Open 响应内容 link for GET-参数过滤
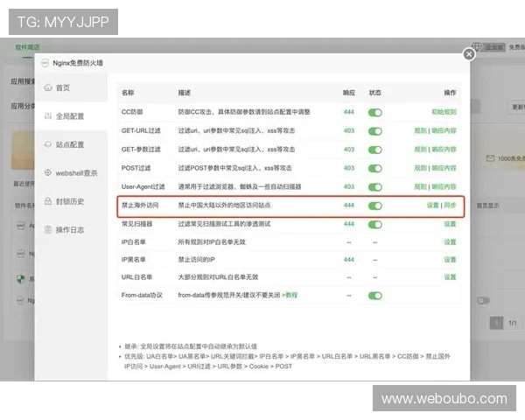This screenshot has width=525, height=420. 444,150
